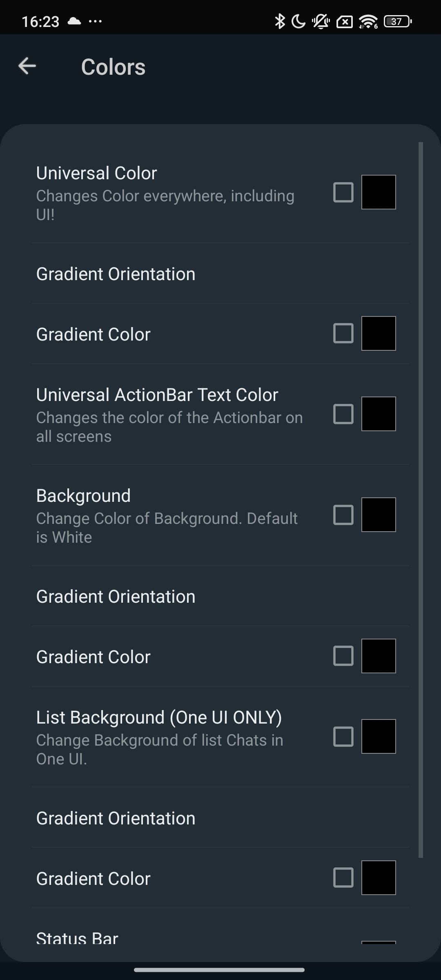Tick the List Background (One UI ONLY) checkbox
The height and width of the screenshot is (980, 441).
tap(343, 737)
